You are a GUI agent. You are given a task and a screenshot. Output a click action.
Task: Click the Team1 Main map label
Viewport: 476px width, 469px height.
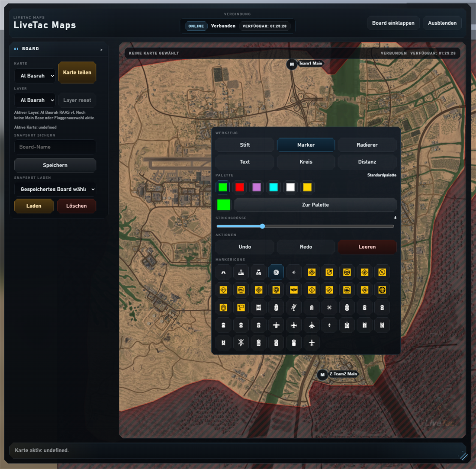coord(310,63)
